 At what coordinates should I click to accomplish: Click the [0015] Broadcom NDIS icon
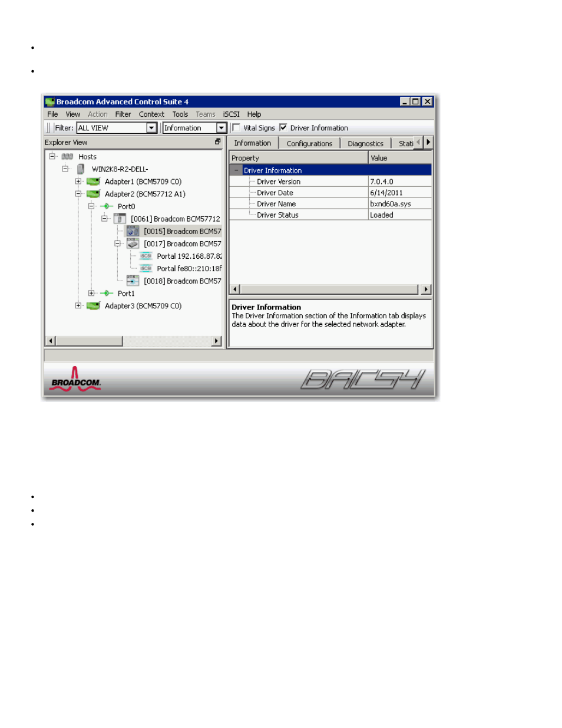click(133, 231)
